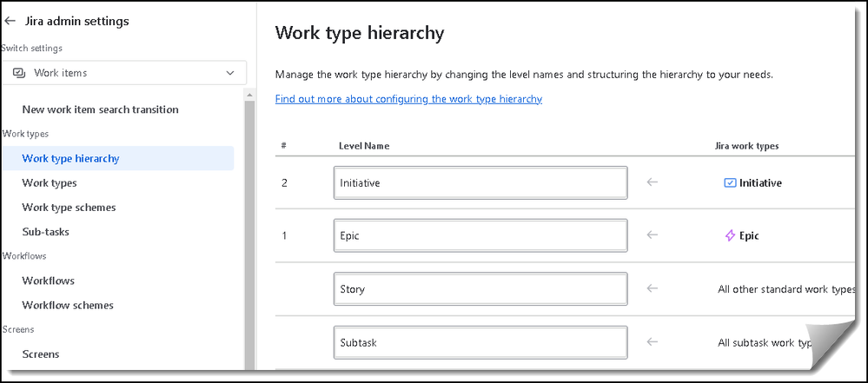Image resolution: width=868 pixels, height=383 pixels.
Task: Go to Sub-tasks settings
Action: (x=45, y=232)
